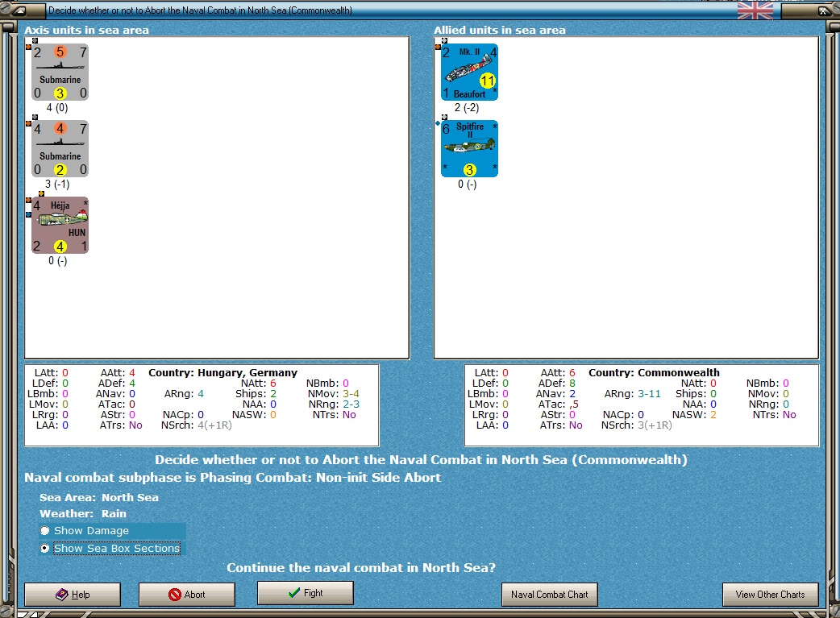Click the Weather: Rain text

coord(83,513)
